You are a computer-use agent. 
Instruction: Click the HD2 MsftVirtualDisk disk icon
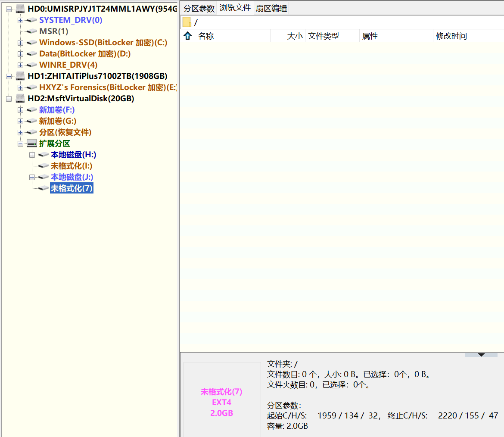tap(20, 98)
